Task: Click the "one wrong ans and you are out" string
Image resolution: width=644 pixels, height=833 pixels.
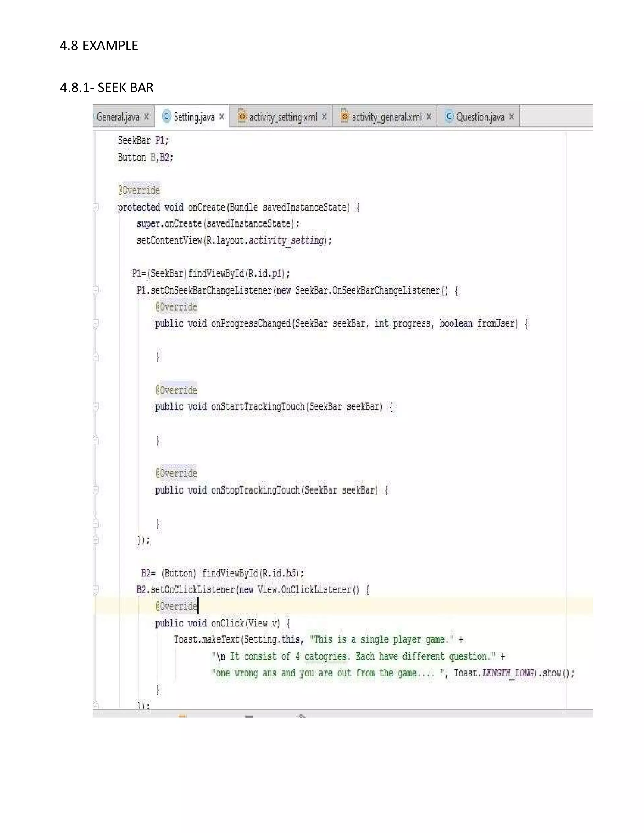Action: click(327, 673)
